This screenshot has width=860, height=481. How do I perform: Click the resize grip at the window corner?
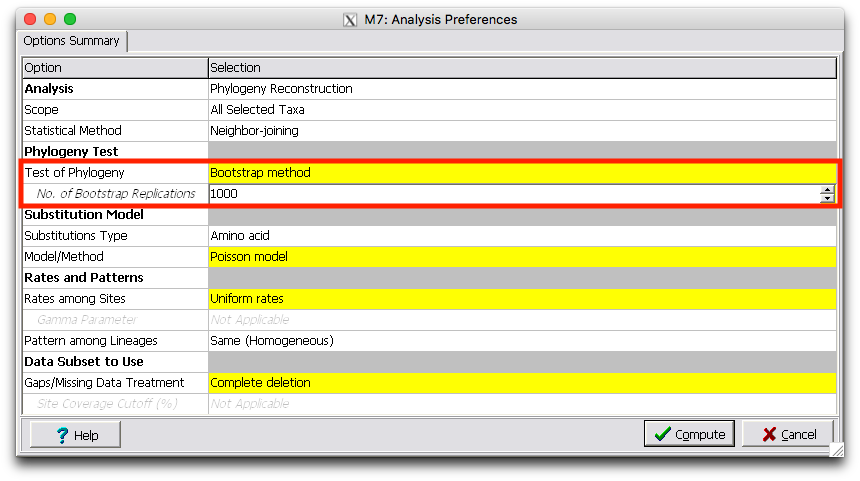point(836,450)
